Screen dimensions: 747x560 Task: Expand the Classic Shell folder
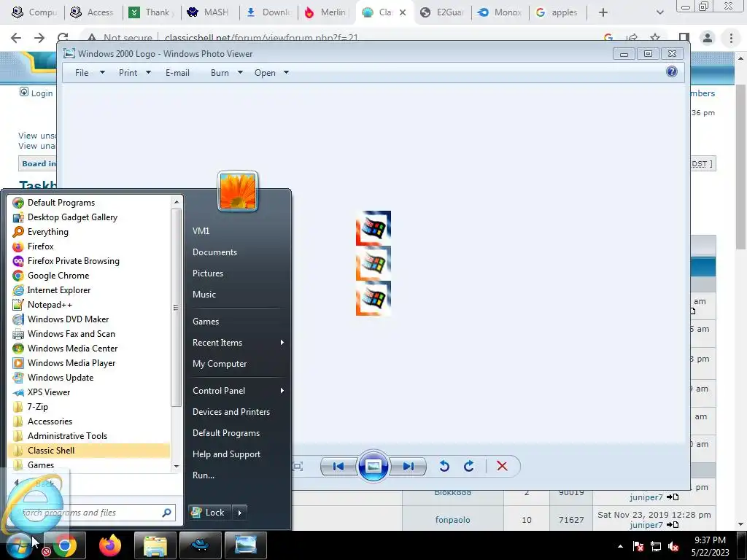(x=88, y=451)
